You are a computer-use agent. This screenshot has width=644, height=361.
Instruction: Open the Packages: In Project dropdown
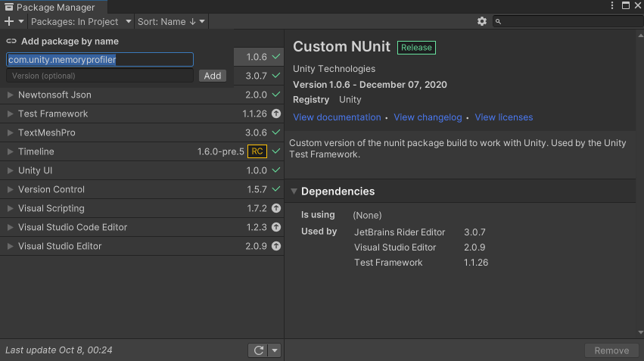pyautogui.click(x=81, y=22)
